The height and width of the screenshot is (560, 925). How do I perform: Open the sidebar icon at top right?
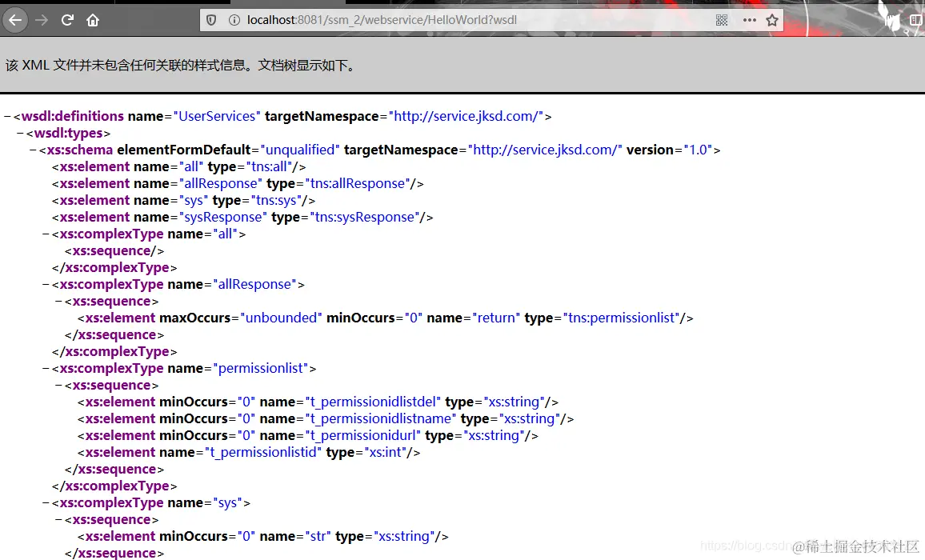(916, 20)
